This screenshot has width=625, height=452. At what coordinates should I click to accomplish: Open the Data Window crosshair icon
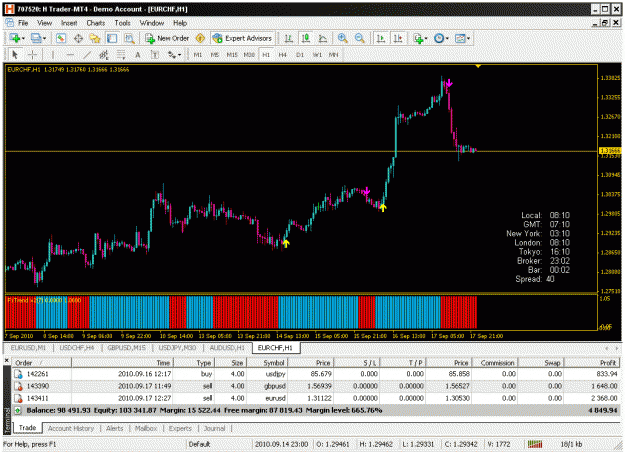tap(78, 38)
